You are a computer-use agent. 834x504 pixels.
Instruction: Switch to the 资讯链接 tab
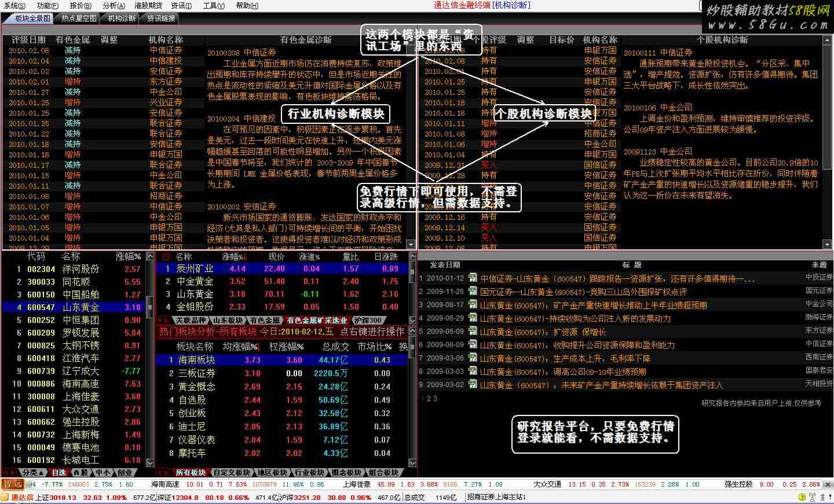(x=160, y=19)
